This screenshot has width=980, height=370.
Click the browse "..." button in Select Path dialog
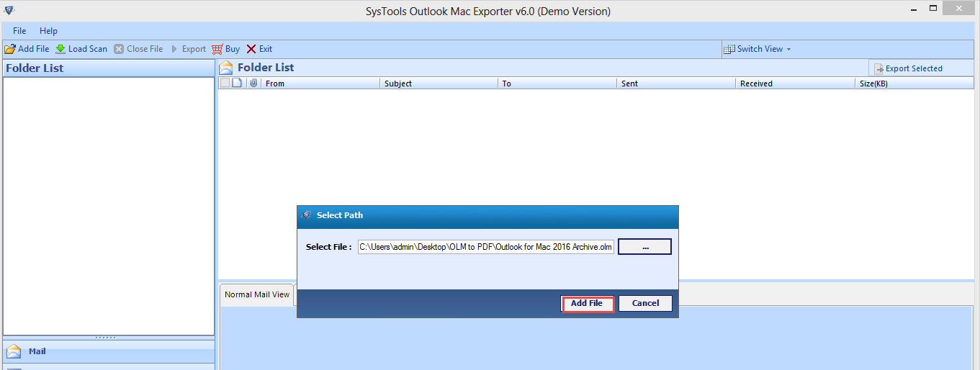tap(644, 247)
